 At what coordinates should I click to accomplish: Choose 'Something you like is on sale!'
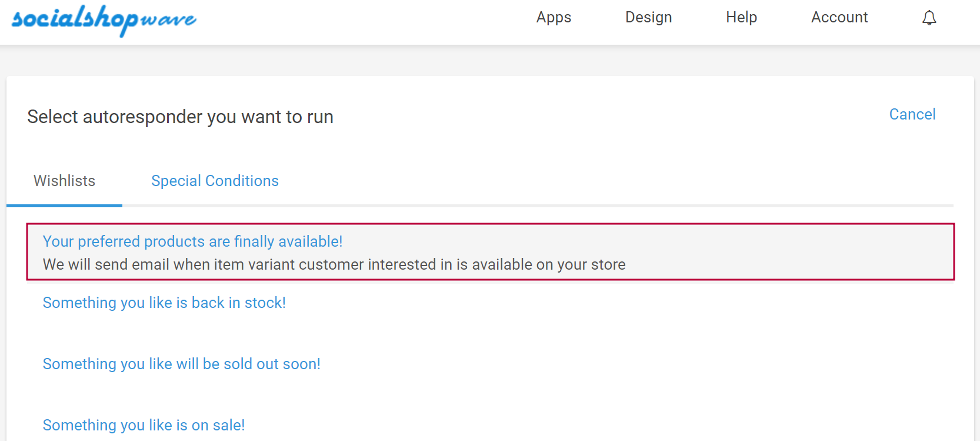pos(144,425)
